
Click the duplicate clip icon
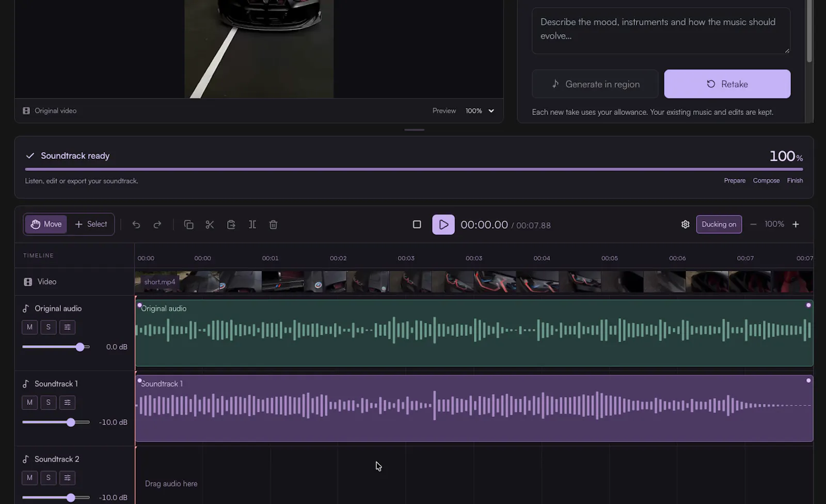188,224
